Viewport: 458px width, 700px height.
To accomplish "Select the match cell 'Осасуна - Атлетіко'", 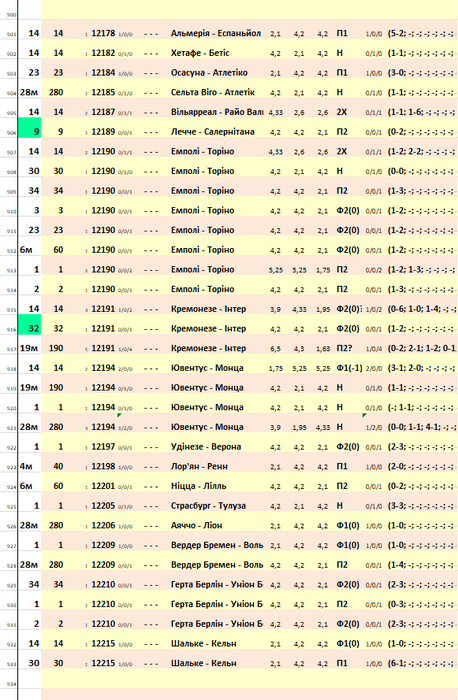I will (x=209, y=73).
